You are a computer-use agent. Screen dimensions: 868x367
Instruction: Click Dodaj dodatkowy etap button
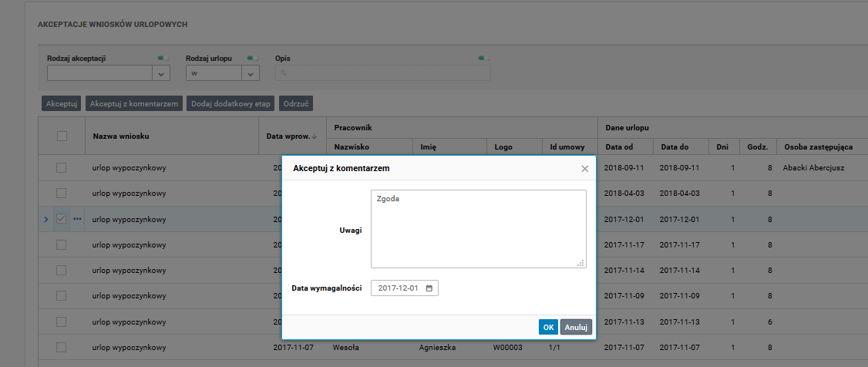pyautogui.click(x=230, y=103)
